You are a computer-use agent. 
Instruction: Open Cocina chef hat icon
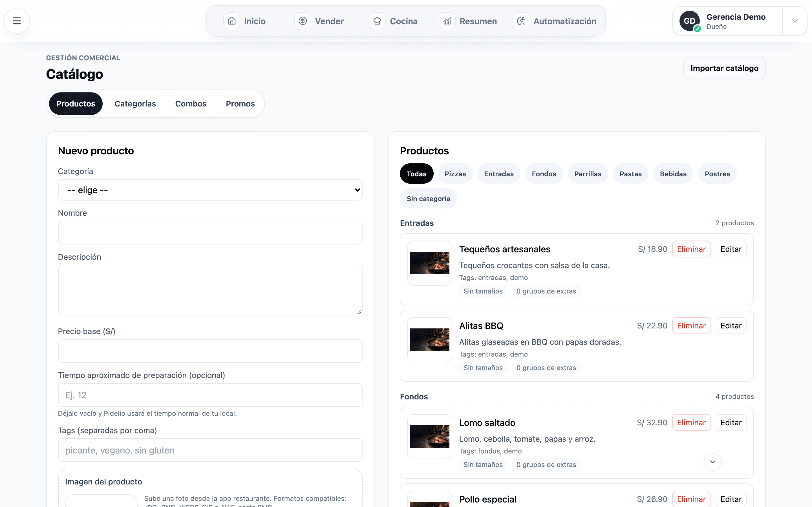coord(377,21)
